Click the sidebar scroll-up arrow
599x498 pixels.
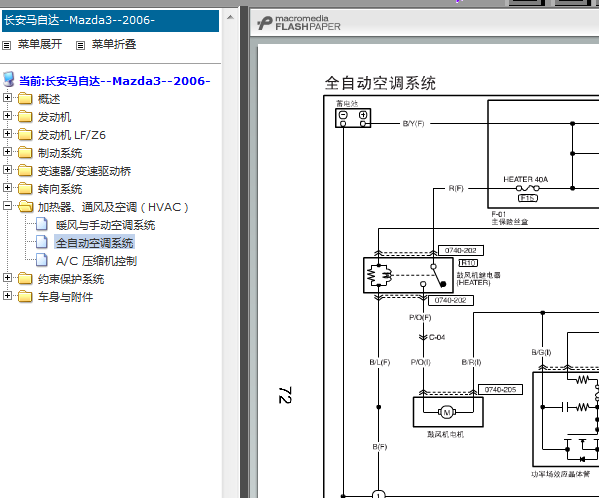(x=230, y=17)
